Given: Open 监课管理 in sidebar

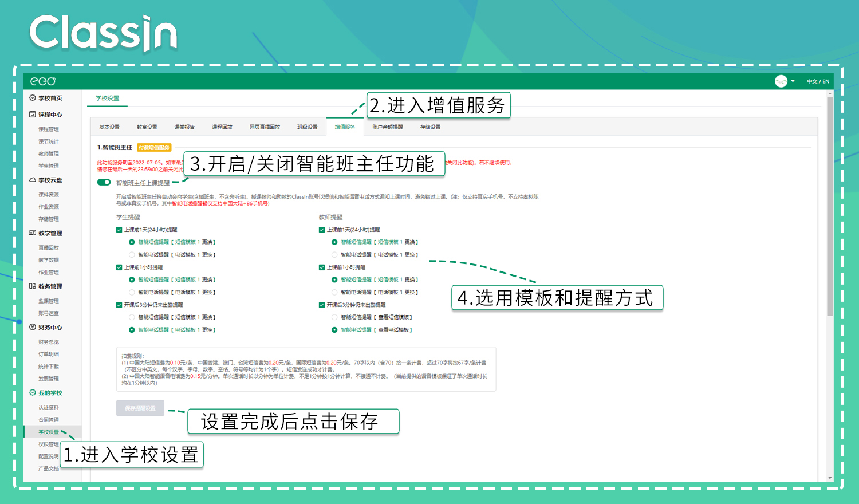Looking at the screenshot, I should (x=49, y=301).
